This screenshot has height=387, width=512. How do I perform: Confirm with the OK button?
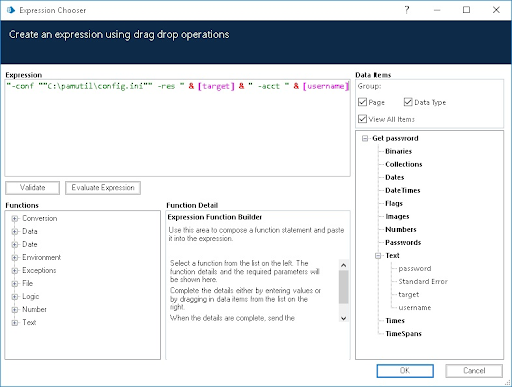tap(405, 371)
